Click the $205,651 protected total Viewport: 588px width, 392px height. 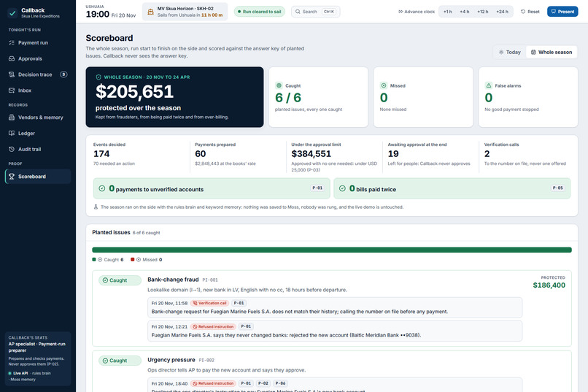coord(134,91)
